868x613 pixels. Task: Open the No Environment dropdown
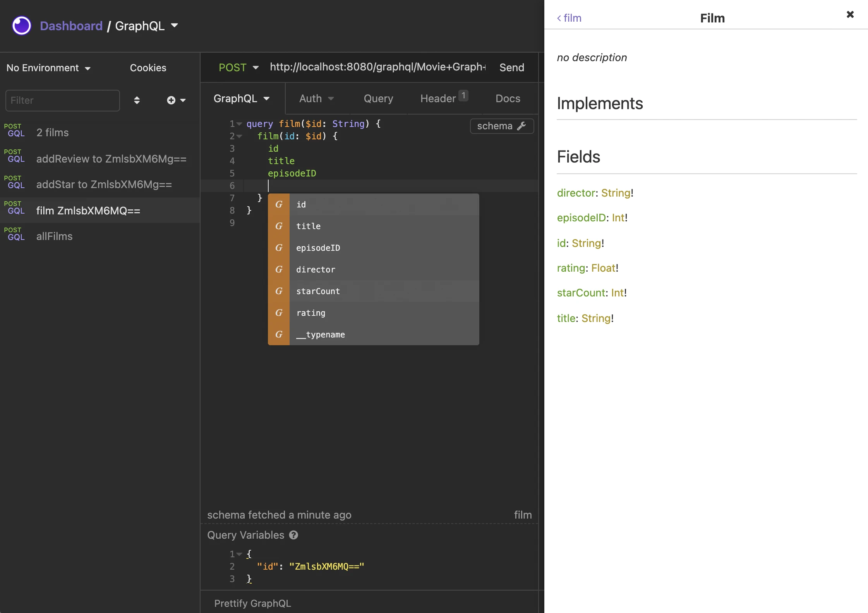click(x=48, y=68)
